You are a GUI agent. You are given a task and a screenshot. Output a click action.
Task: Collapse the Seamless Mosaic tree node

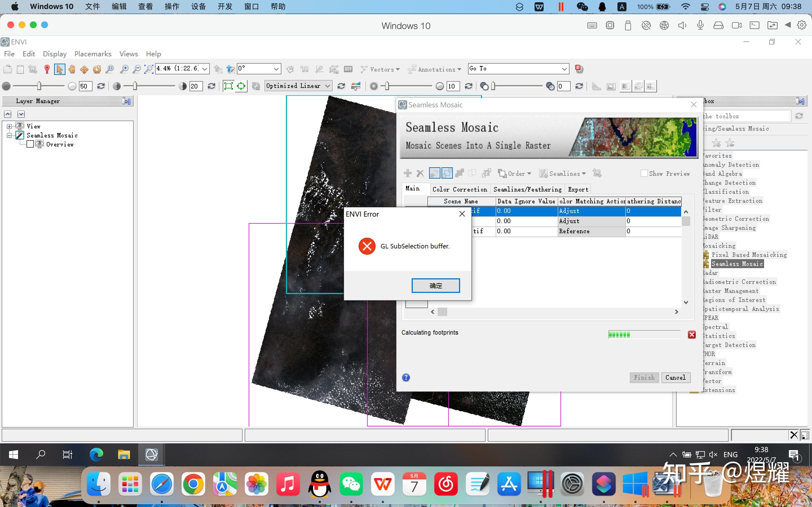tap(9, 135)
